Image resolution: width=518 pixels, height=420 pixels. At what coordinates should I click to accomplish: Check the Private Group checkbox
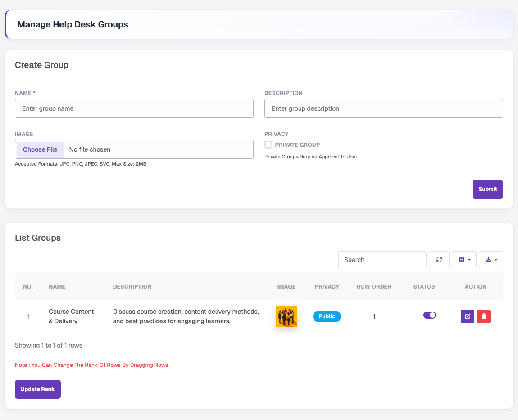click(x=268, y=145)
